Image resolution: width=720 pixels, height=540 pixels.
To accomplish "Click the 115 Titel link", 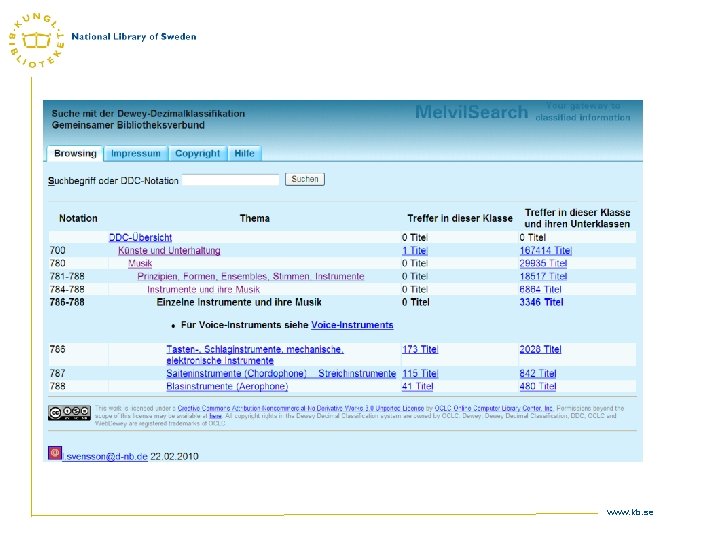I will [x=420, y=373].
